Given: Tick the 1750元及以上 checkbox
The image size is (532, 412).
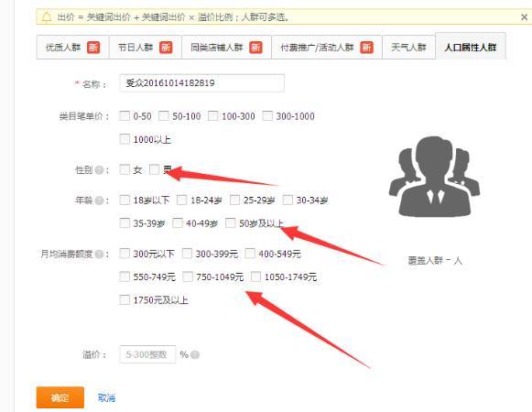Looking at the screenshot, I should point(125,299).
